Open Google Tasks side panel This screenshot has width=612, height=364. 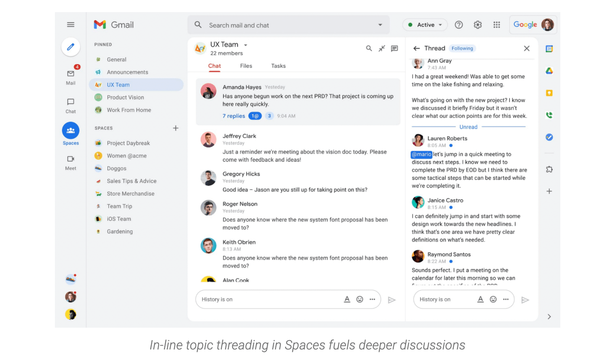549,137
